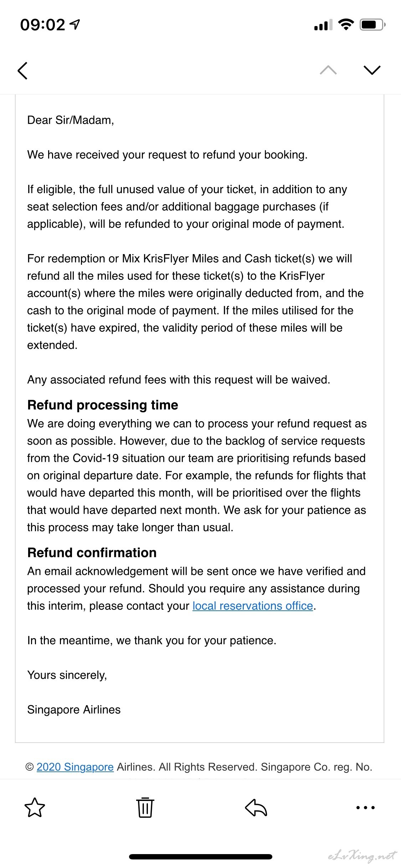Image resolution: width=401 pixels, height=868 pixels.
Task: Open the 2020 Singapore footer link
Action: point(75,767)
